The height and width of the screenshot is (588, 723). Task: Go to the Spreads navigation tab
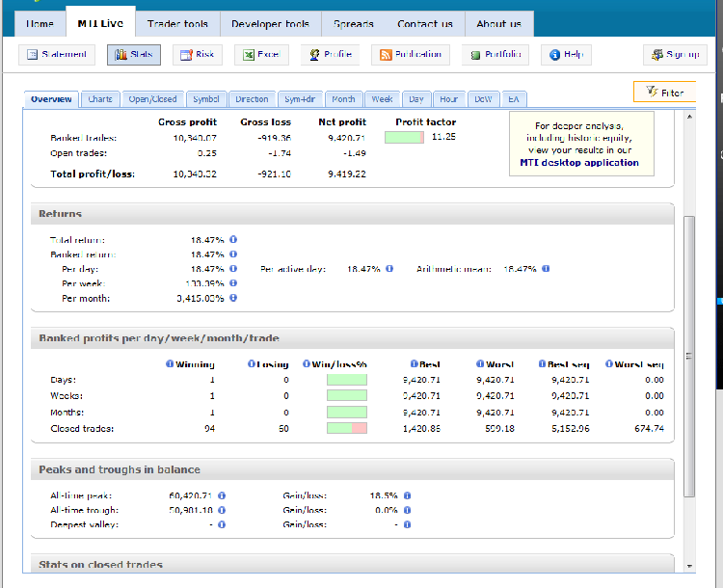click(354, 23)
